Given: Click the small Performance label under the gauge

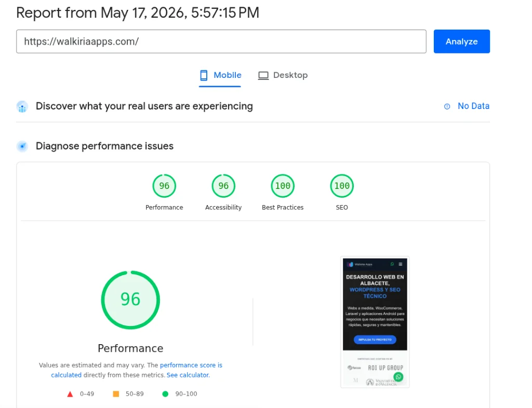Looking at the screenshot, I should 164,208.
